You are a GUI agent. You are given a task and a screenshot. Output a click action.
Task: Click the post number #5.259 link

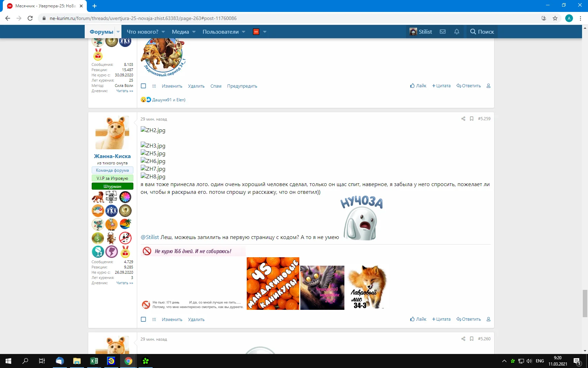click(484, 119)
